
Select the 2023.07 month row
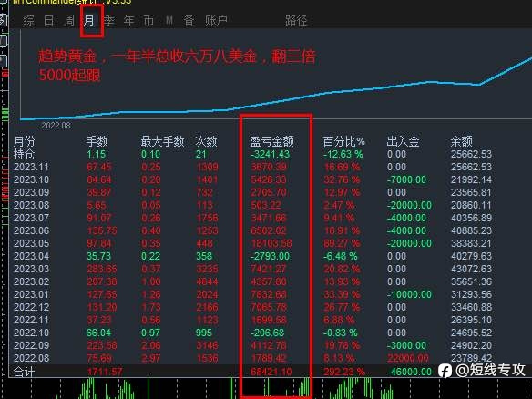[252, 218]
